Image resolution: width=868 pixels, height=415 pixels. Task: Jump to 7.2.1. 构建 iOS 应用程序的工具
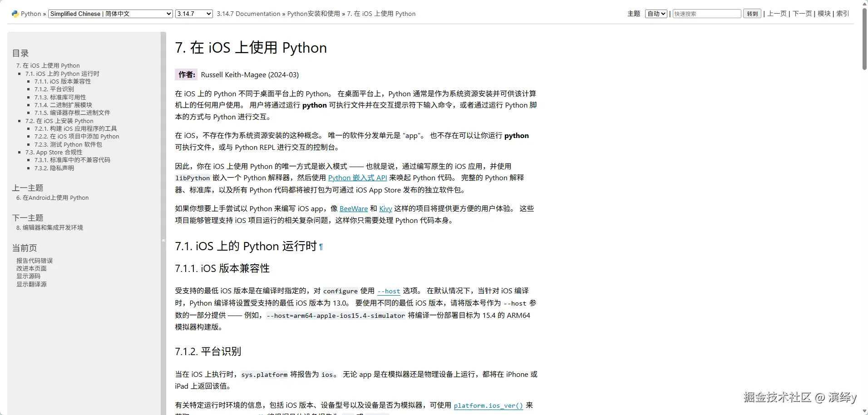tap(76, 128)
